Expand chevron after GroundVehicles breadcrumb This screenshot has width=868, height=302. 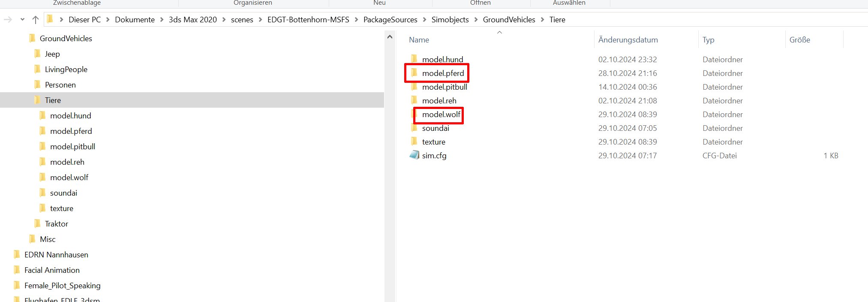coord(542,20)
